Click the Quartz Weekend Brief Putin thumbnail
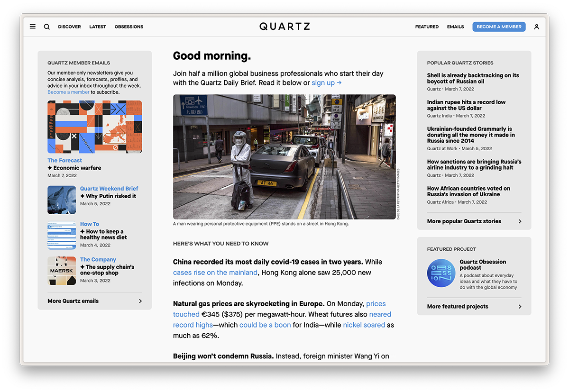Screen dimensions: 569x392 click(x=62, y=200)
